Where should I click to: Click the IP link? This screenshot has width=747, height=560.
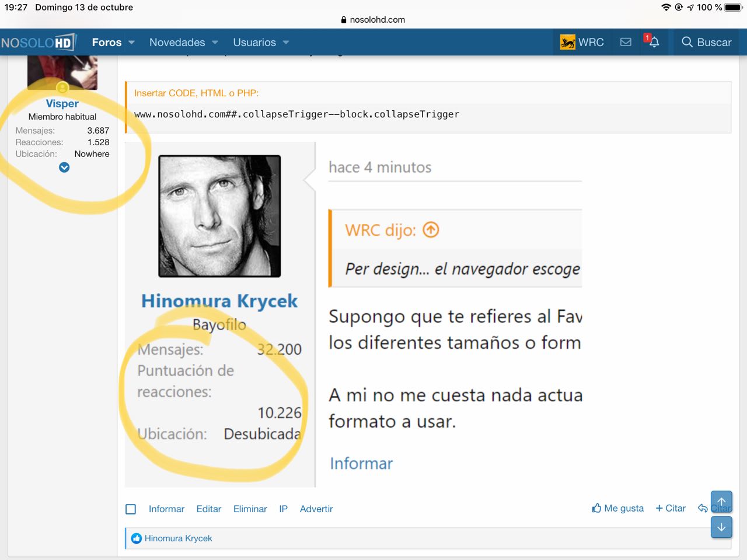tap(284, 509)
